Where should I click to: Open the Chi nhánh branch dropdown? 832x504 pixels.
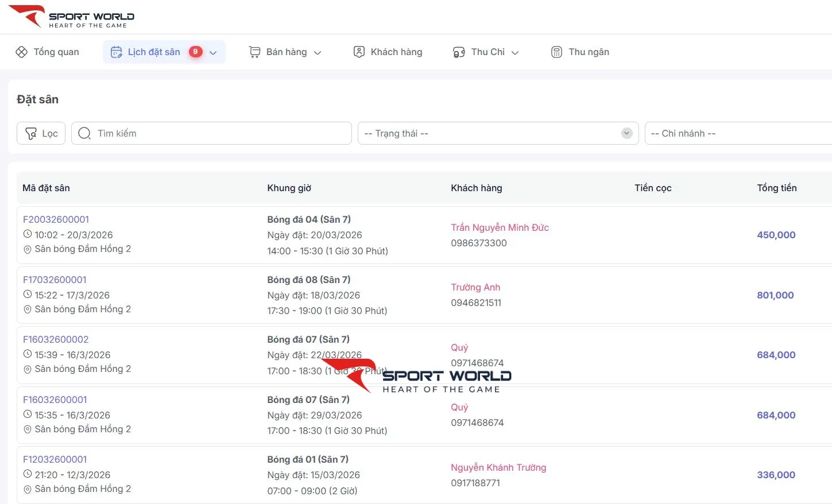pos(738,133)
